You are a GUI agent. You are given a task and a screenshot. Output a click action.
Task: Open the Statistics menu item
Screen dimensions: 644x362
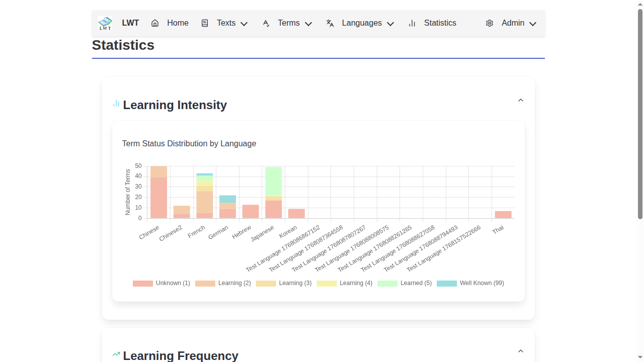[x=440, y=23]
